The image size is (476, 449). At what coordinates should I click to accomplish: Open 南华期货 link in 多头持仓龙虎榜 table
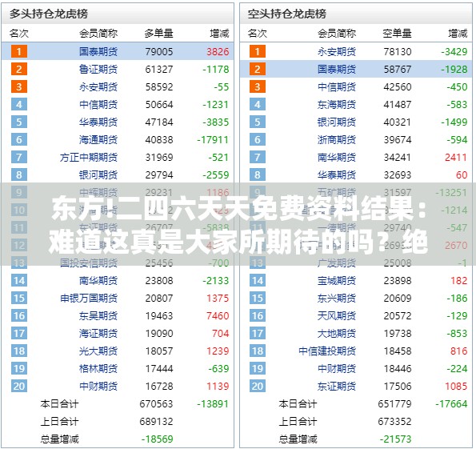click(x=98, y=280)
